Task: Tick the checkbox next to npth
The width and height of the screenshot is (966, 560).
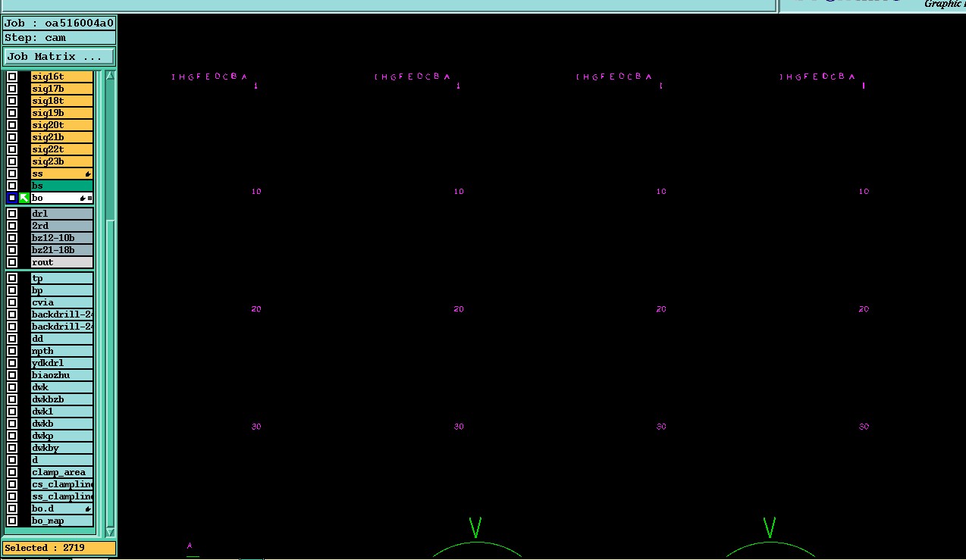Action: click(x=12, y=351)
